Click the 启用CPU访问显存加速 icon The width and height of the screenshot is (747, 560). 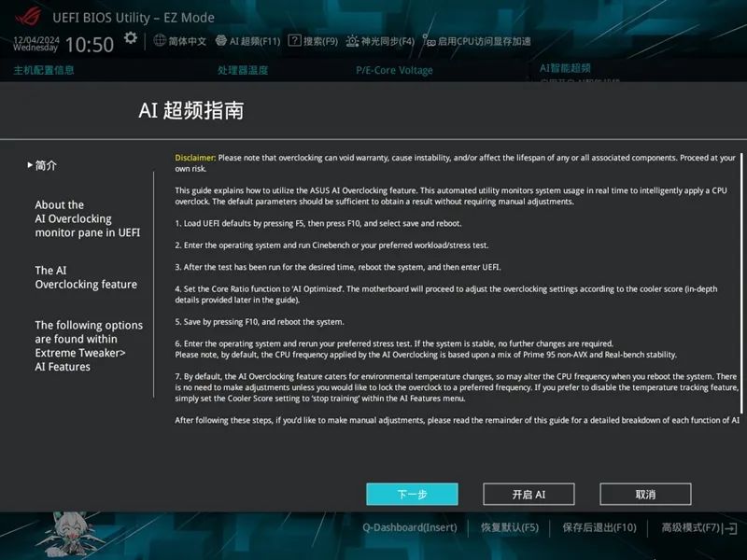(429, 41)
